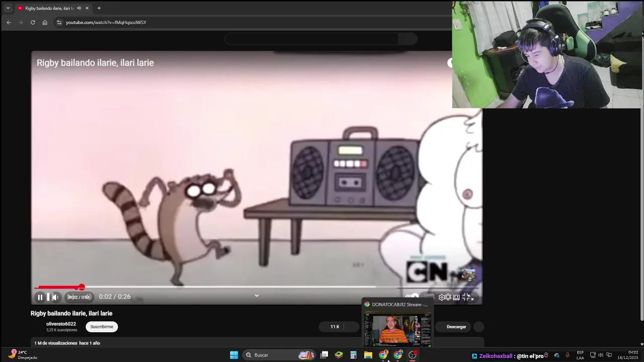This screenshot has width=644, height=362.
Task: Open File Explorer from the taskbar
Action: tap(368, 355)
